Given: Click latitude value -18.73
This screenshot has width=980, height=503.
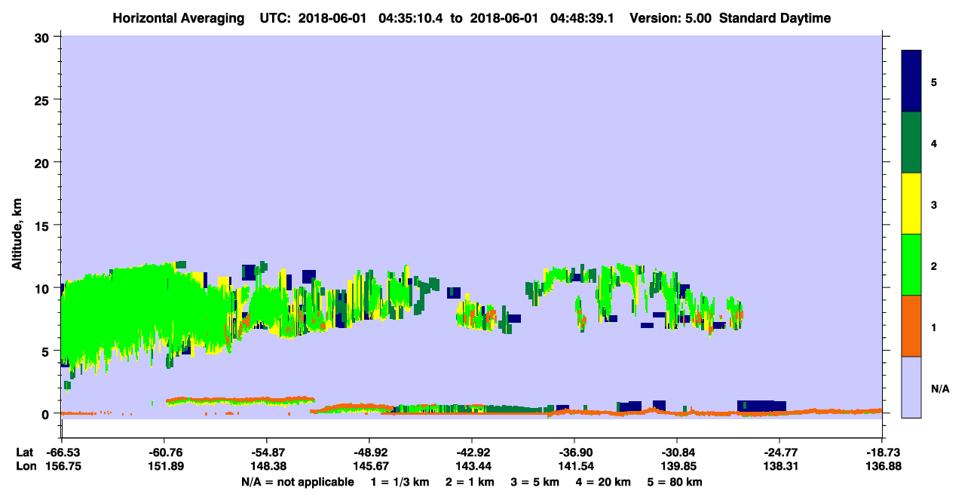Looking at the screenshot, I should [x=883, y=452].
